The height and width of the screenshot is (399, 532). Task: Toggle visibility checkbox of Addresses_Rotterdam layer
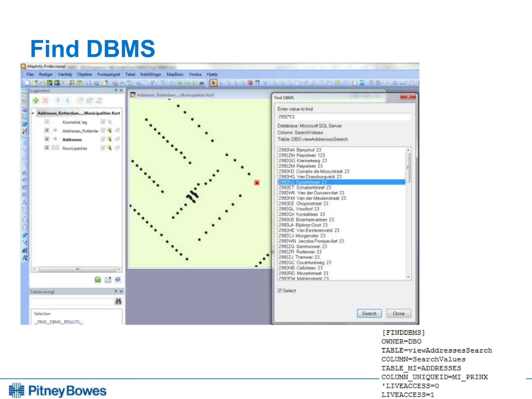[x=47, y=130]
